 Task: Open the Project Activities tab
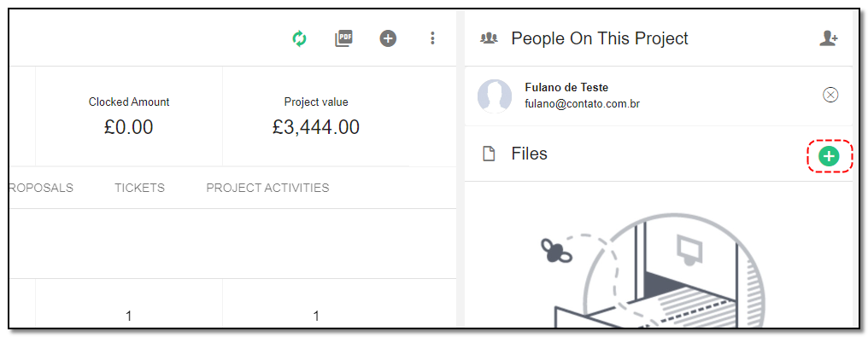pyautogui.click(x=267, y=188)
